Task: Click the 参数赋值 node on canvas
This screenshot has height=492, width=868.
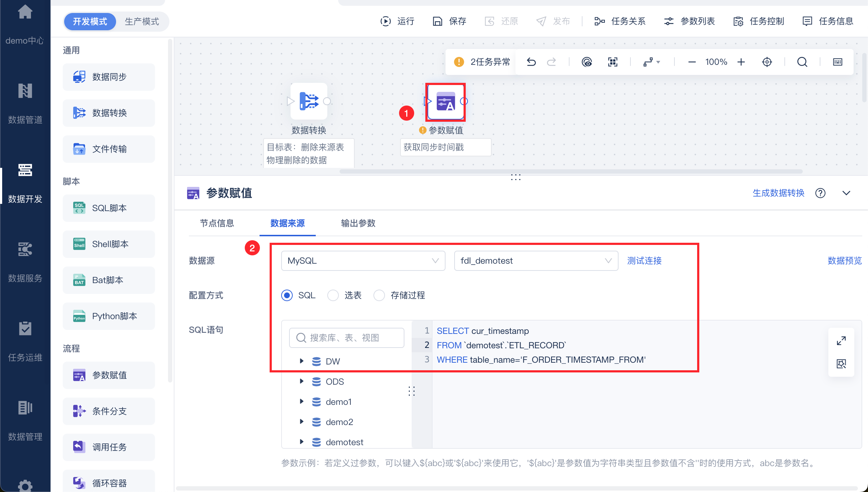Action: click(x=446, y=102)
